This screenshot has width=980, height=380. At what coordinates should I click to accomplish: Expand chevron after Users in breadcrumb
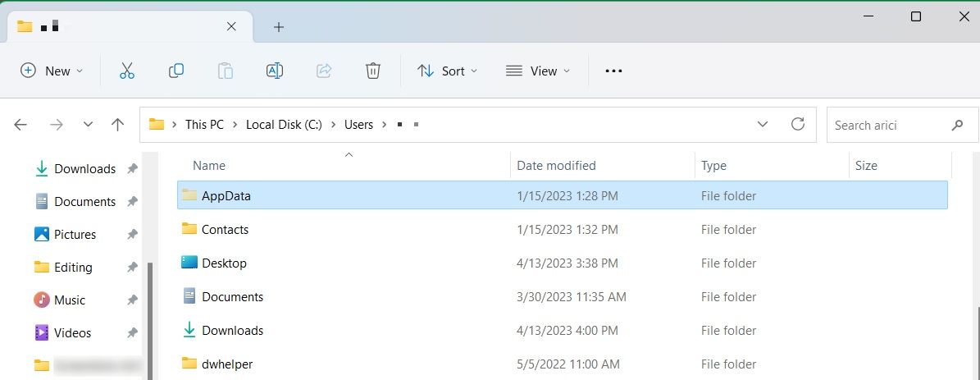pos(385,125)
